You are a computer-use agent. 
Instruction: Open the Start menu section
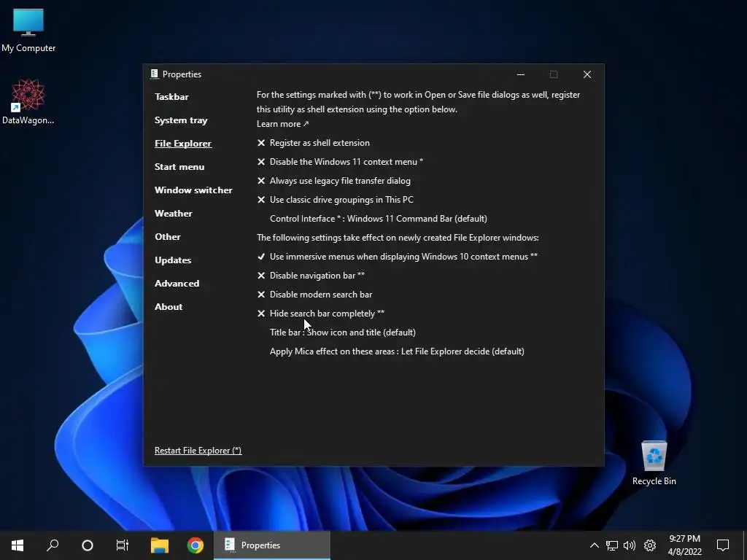tap(179, 167)
